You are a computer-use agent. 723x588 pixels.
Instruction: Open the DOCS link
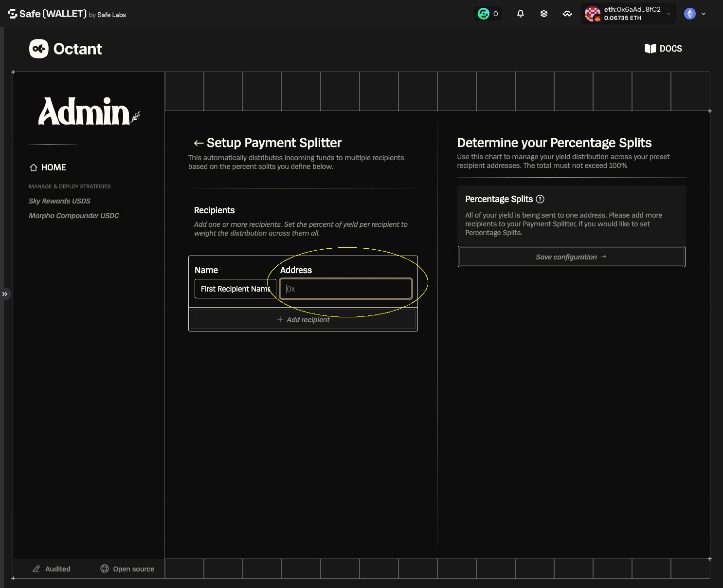663,49
